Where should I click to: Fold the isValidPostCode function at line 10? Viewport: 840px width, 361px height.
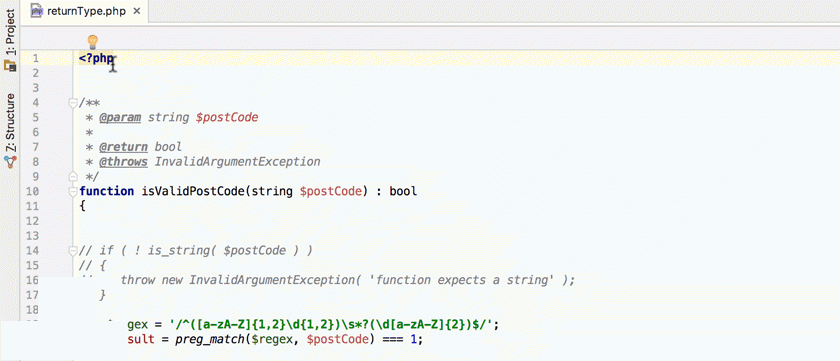click(73, 191)
